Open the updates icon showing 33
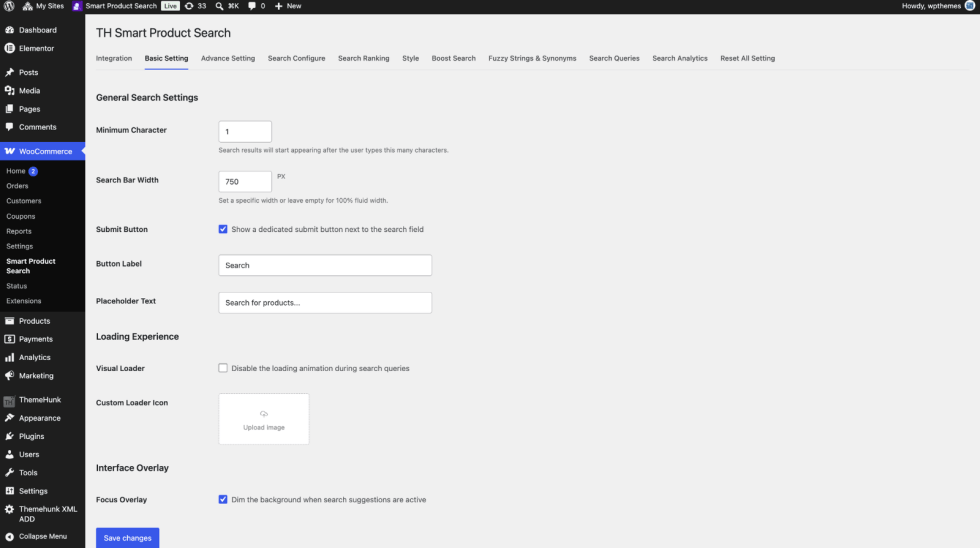 [x=195, y=6]
